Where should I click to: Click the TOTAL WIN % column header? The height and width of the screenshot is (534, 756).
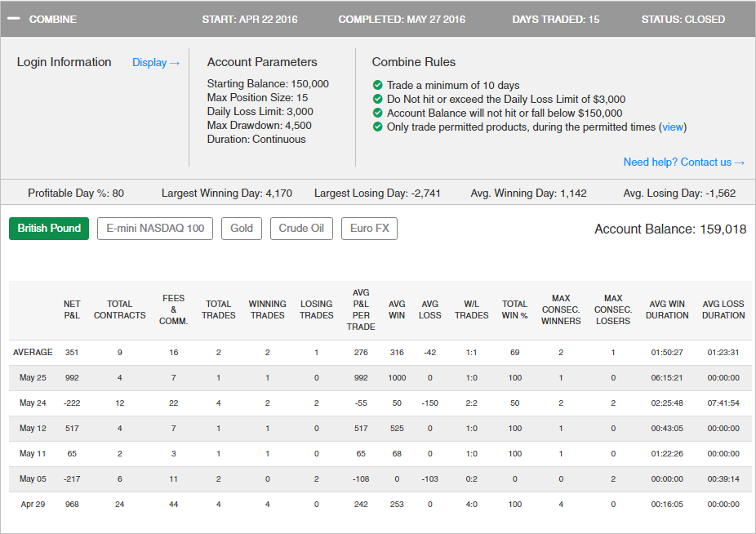point(514,309)
